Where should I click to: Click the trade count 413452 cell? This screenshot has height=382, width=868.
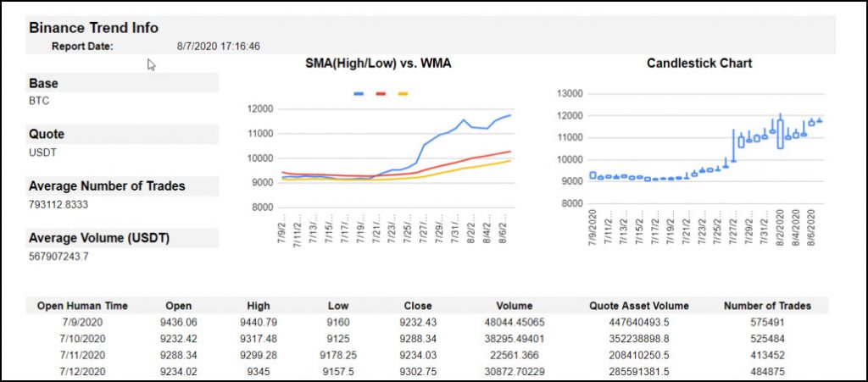point(767,355)
